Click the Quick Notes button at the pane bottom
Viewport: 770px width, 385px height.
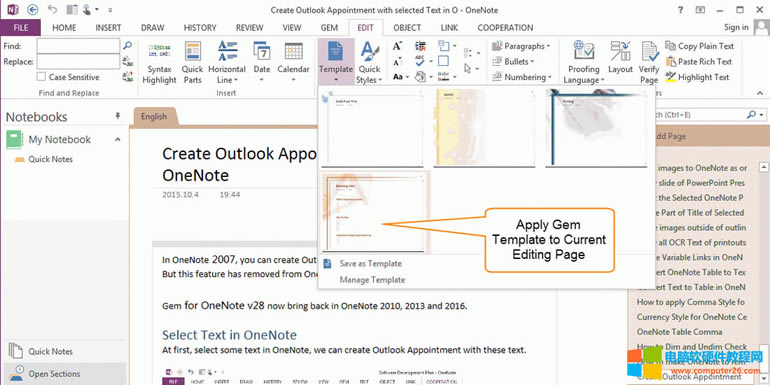point(50,352)
